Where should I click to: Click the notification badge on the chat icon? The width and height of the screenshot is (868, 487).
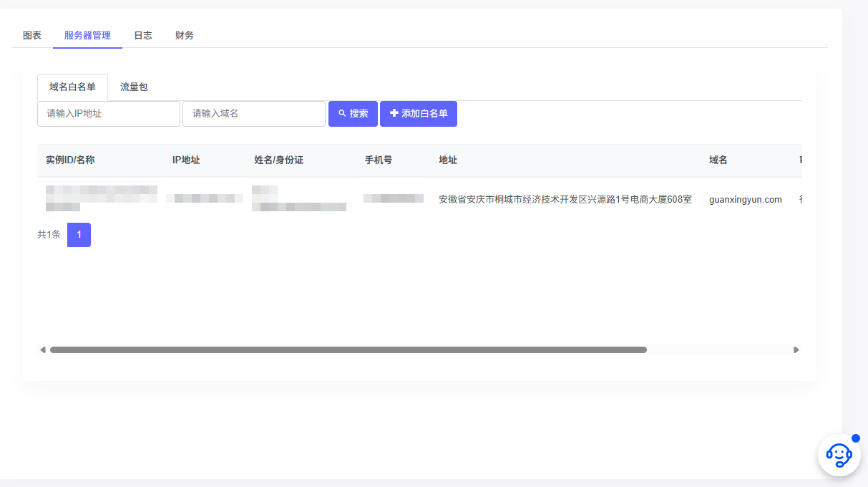(854, 438)
